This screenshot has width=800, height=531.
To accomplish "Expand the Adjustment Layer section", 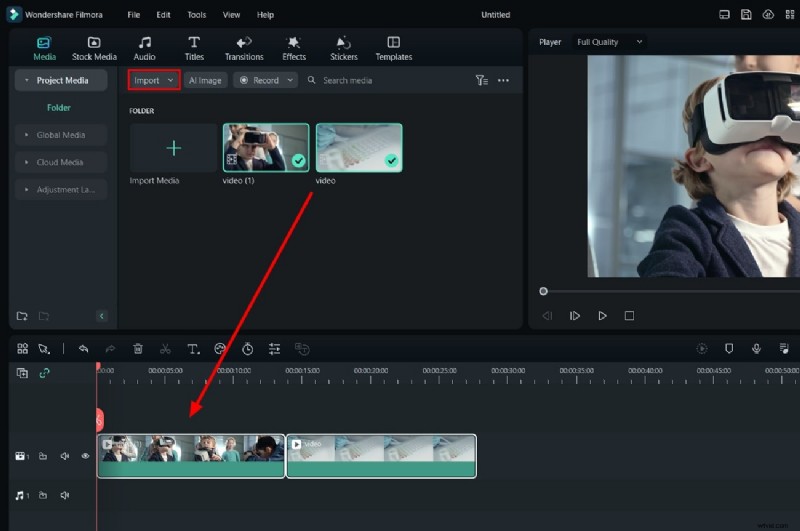I will point(61,189).
